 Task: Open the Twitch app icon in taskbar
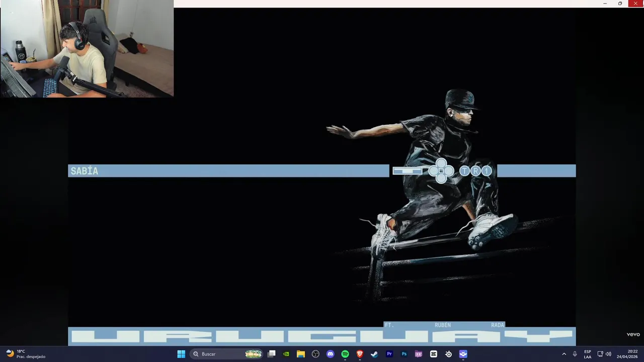click(x=419, y=354)
